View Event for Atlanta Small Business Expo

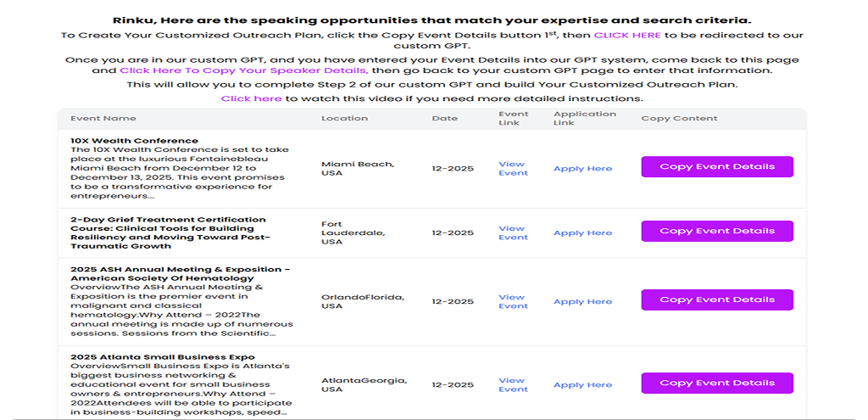(512, 384)
